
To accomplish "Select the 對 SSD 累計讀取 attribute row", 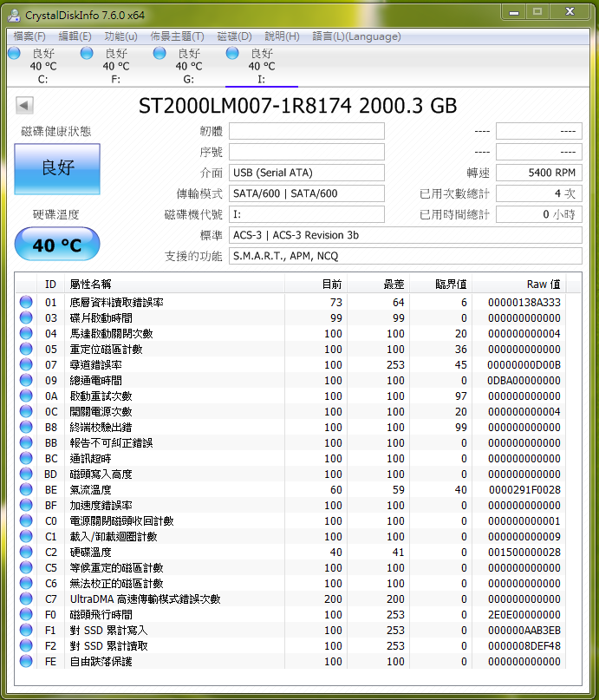I will click(290, 646).
